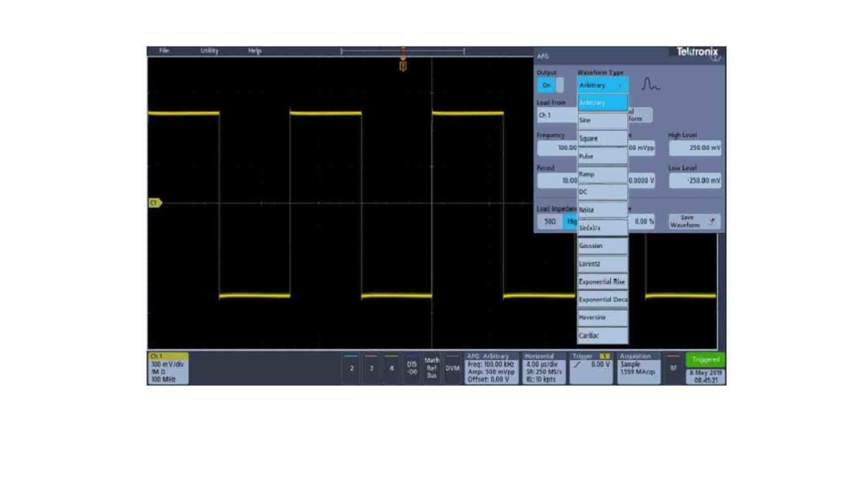Set load impedance to 50Ω

(550, 221)
